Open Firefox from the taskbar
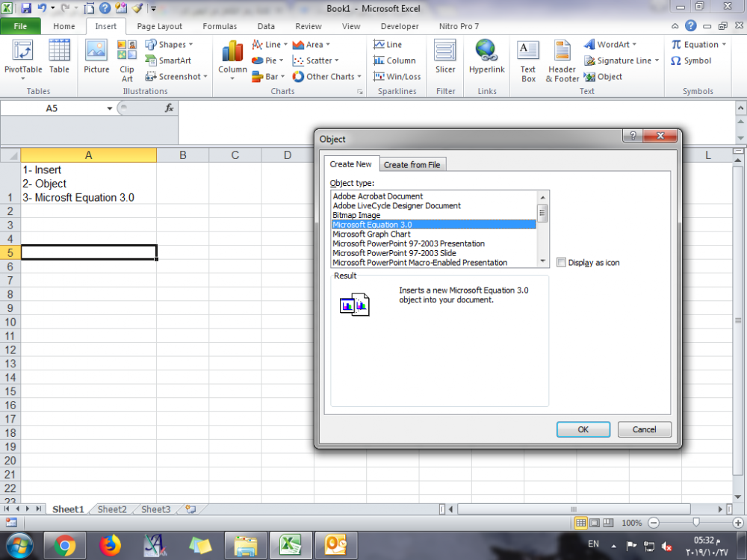Image resolution: width=747 pixels, height=560 pixels. coord(110,546)
